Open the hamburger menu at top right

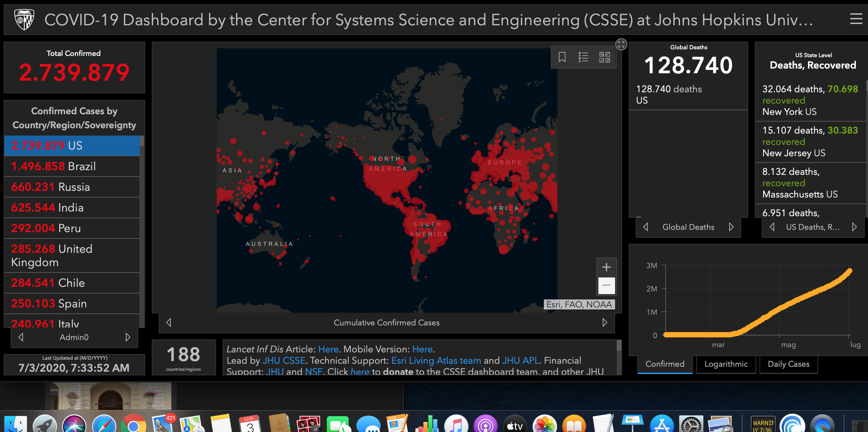click(x=856, y=19)
